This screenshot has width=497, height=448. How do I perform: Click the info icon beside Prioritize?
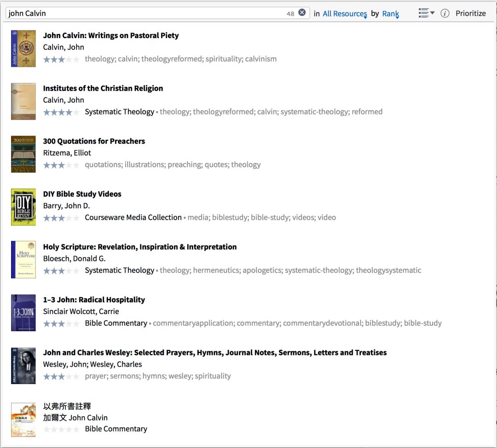[x=445, y=13]
